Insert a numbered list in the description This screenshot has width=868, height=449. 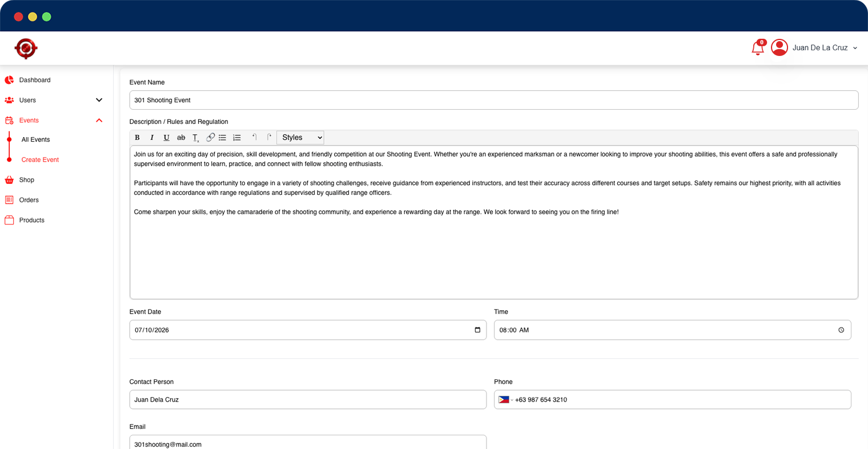coord(237,138)
